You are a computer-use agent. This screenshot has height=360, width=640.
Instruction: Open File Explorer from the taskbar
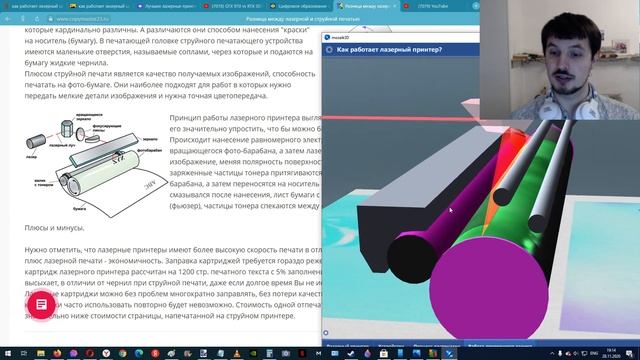click(41, 353)
